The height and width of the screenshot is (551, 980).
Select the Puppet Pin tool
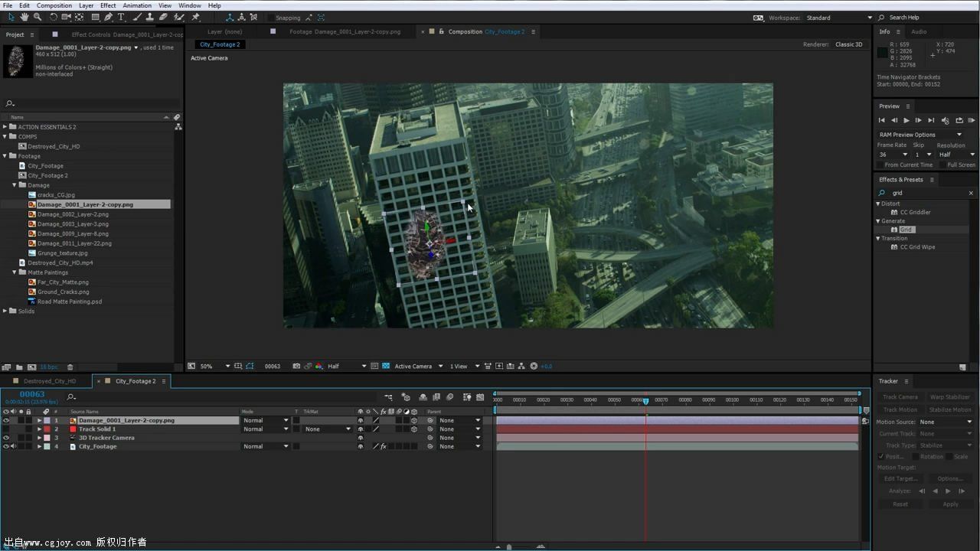point(196,17)
